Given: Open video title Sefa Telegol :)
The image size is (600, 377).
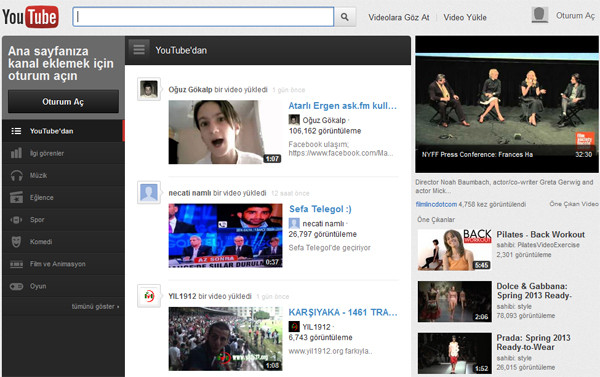Looking at the screenshot, I should click(320, 209).
